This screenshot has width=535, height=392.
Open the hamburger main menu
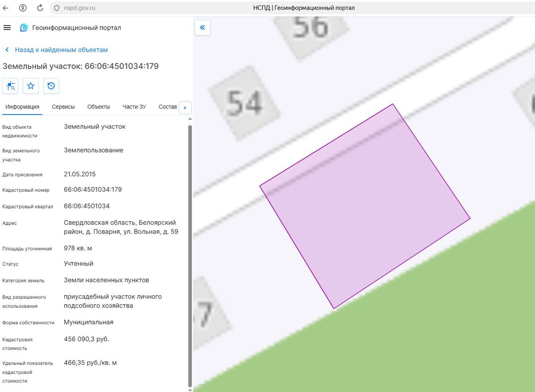coord(7,28)
